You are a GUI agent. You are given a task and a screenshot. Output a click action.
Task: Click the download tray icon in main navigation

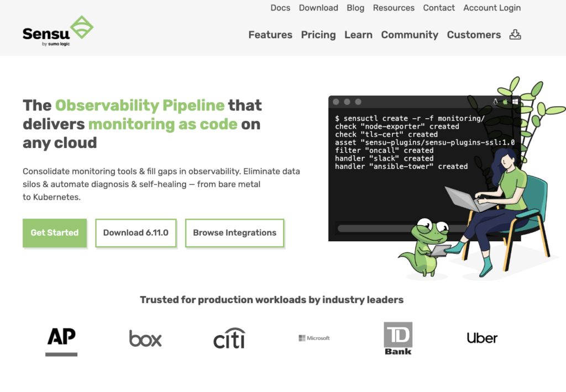pyautogui.click(x=515, y=35)
